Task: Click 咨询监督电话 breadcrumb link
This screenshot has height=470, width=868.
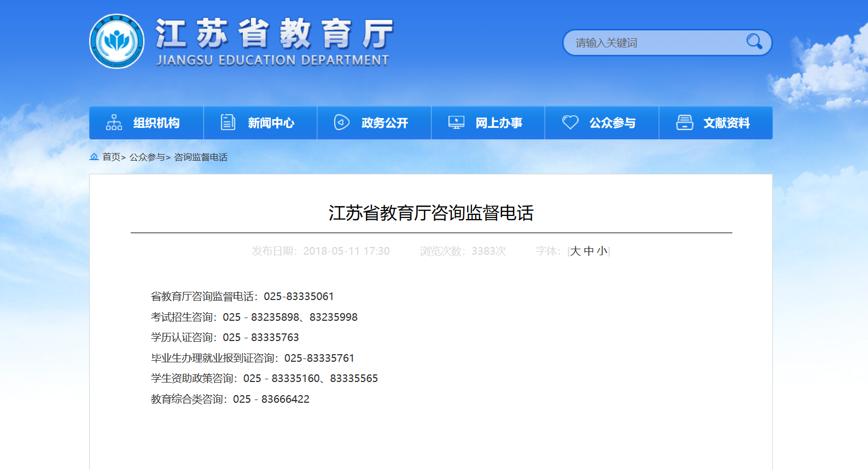Action: coord(201,157)
